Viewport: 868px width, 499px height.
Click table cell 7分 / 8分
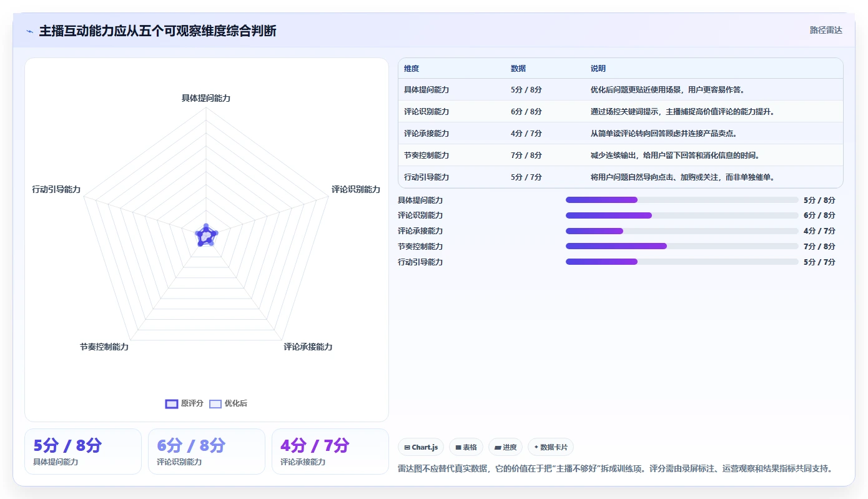tap(526, 156)
